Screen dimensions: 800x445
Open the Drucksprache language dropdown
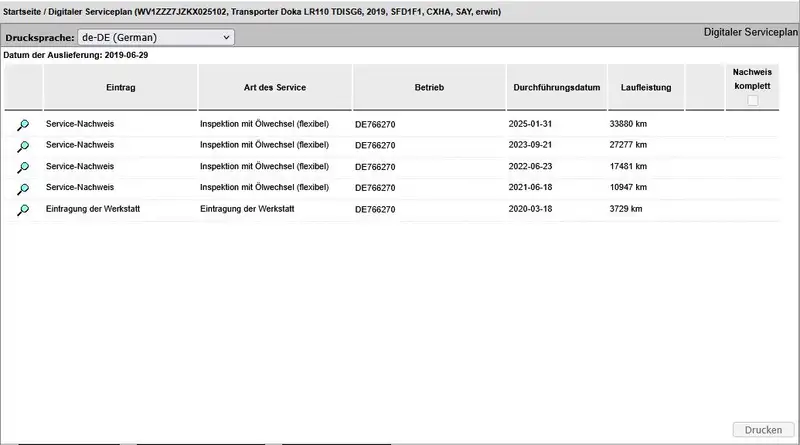pos(155,37)
